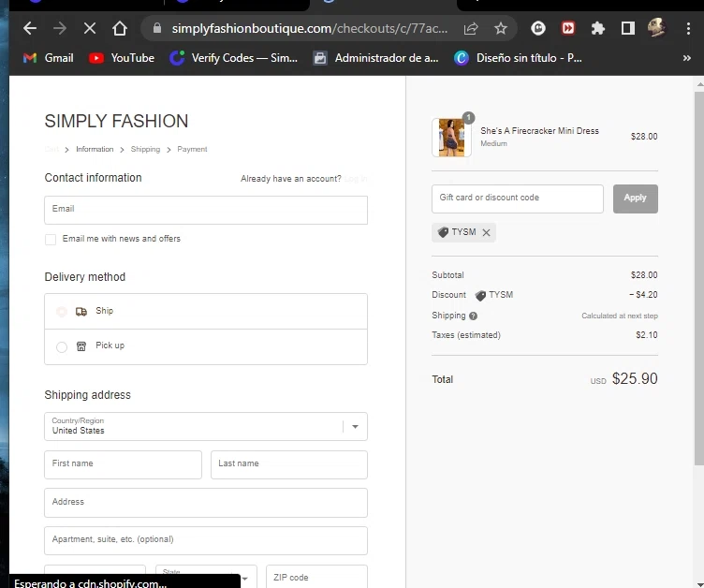
Task: Remove the TYSM discount code
Action: (x=486, y=233)
